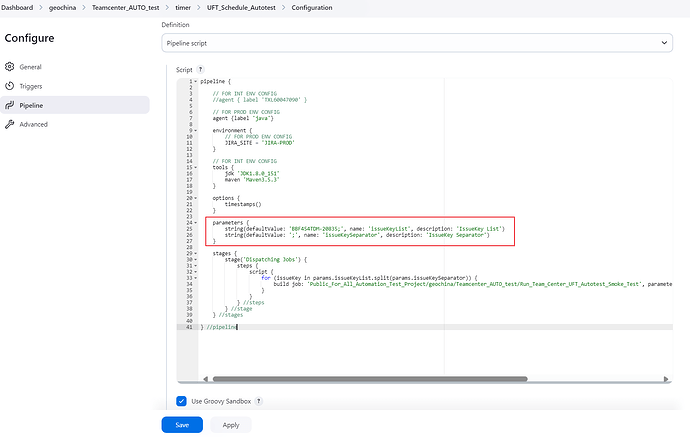Click the Pipeline section icon in sidebar
690x437 pixels.
(10, 105)
